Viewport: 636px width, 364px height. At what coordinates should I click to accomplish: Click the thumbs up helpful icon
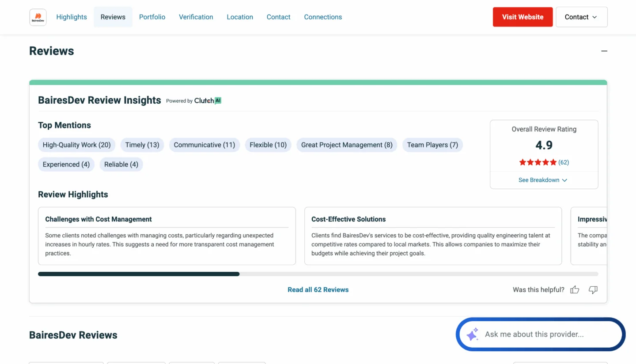(575, 290)
